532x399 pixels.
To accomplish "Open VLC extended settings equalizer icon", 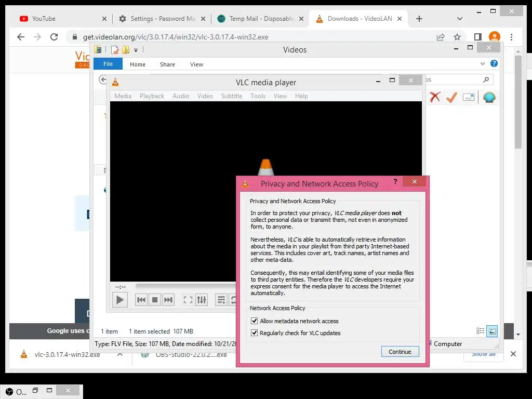I will point(202,300).
